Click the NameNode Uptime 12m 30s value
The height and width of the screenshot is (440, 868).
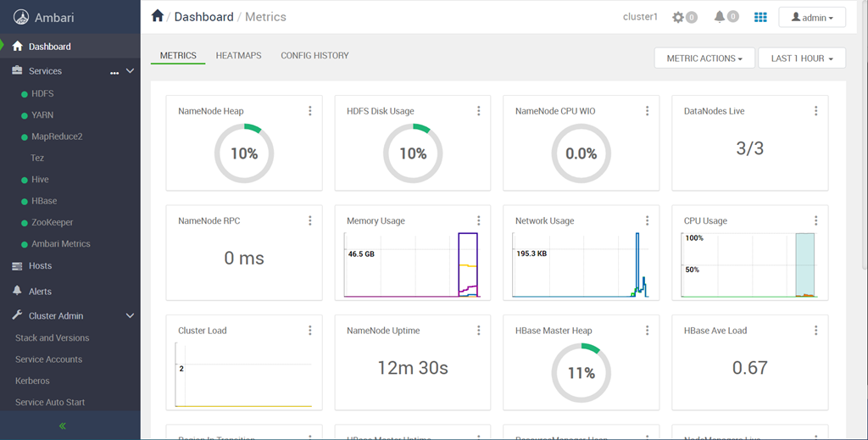pyautogui.click(x=413, y=367)
